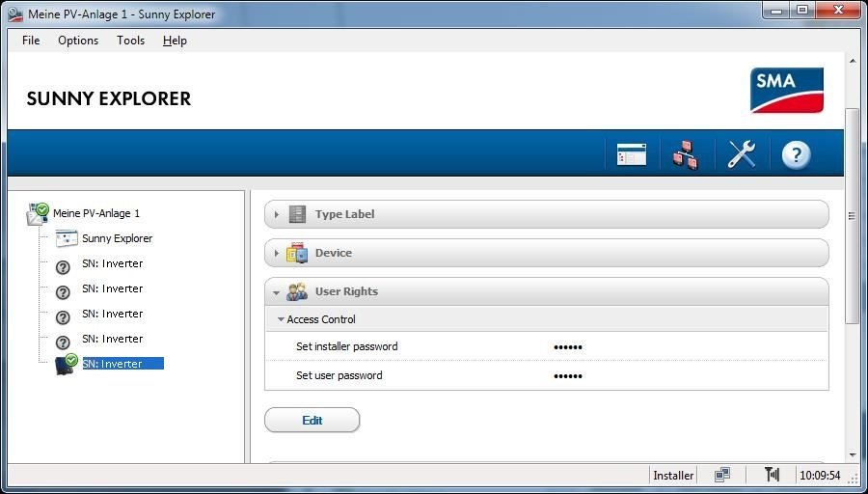Click the SMA logo

787,91
